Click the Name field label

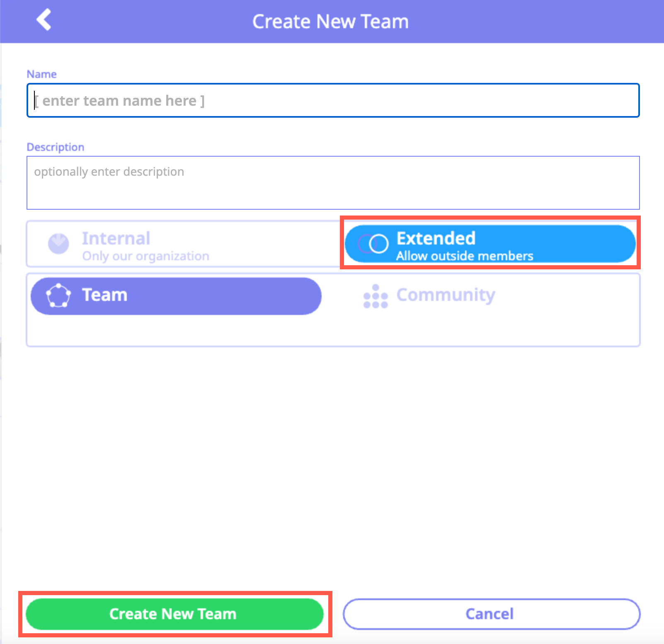pos(41,74)
